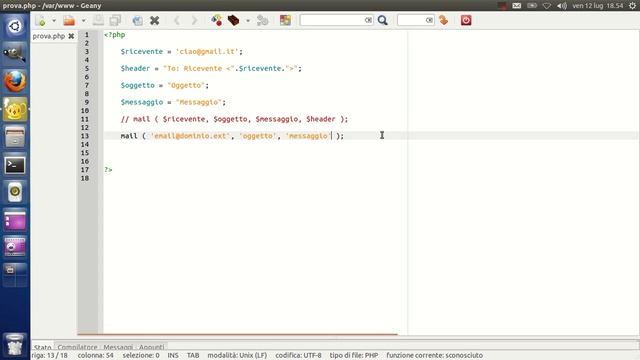This screenshot has height=360, width=640.
Task: Click status bar 'tipo di file: PHP'
Action: pos(354,356)
